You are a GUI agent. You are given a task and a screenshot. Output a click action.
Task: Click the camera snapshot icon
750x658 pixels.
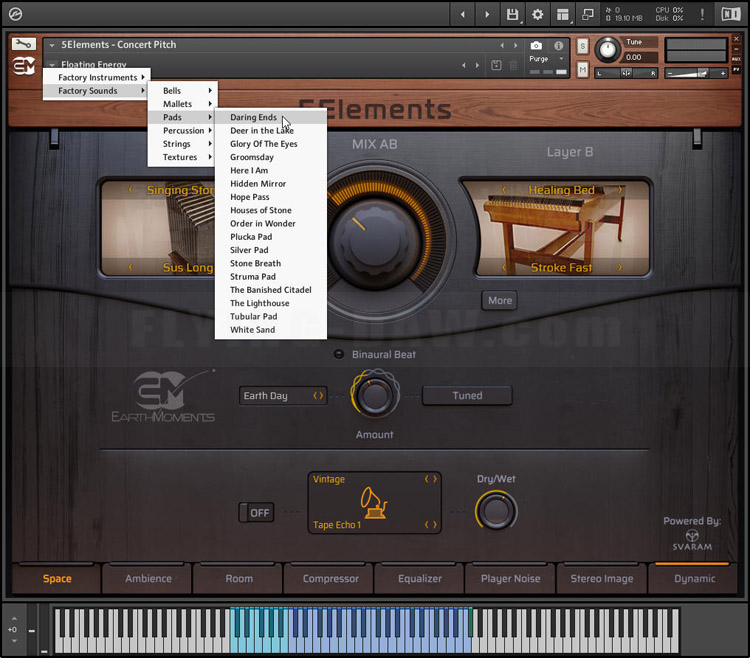tap(536, 46)
